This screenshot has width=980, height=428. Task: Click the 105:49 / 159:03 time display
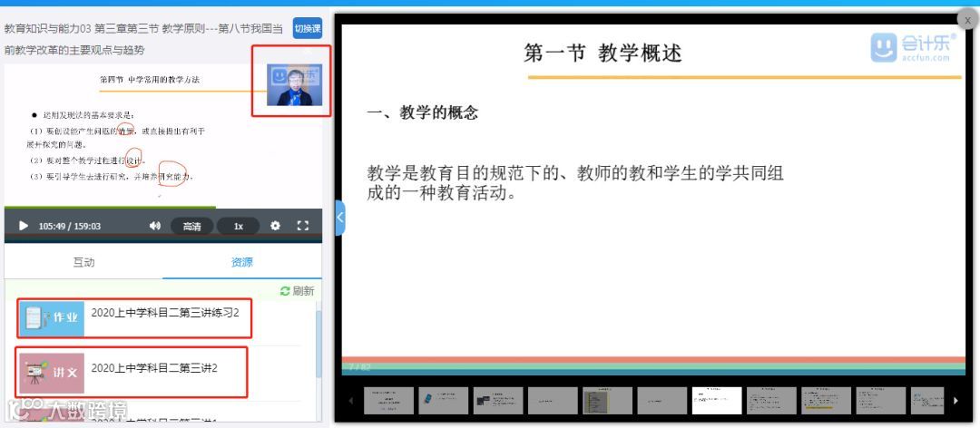pyautogui.click(x=69, y=226)
